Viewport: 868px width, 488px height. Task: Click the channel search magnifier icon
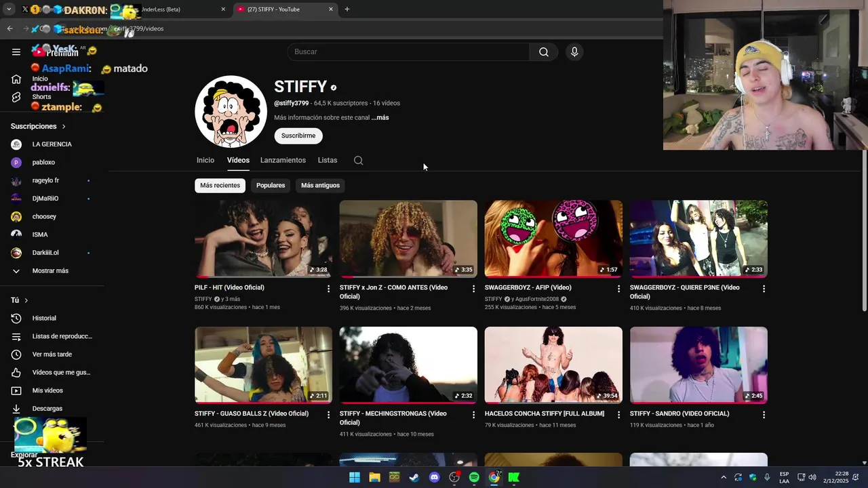click(358, 161)
